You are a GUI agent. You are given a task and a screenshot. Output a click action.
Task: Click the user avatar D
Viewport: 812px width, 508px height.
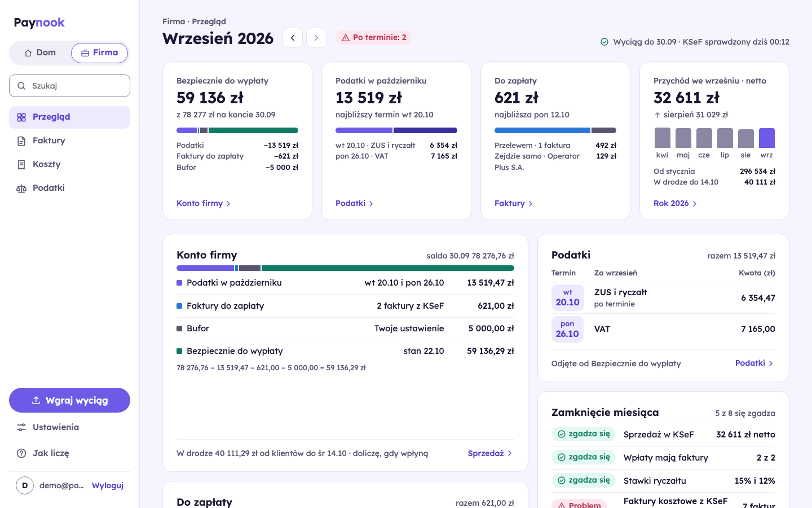point(25,485)
